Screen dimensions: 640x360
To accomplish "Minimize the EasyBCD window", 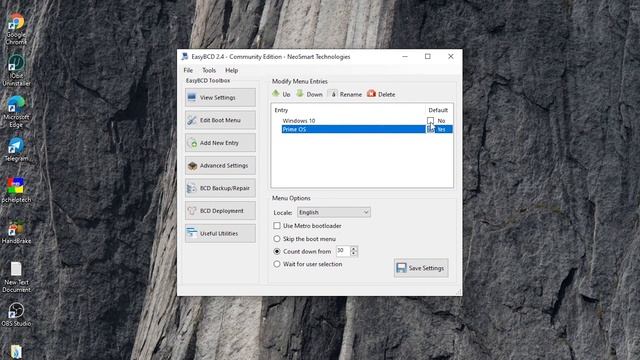I will [405, 56].
